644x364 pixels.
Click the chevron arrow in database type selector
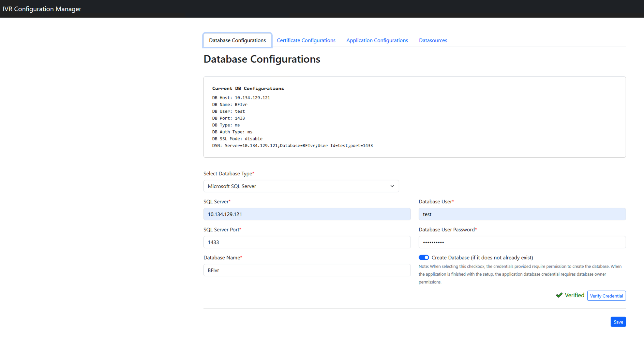pos(392,186)
